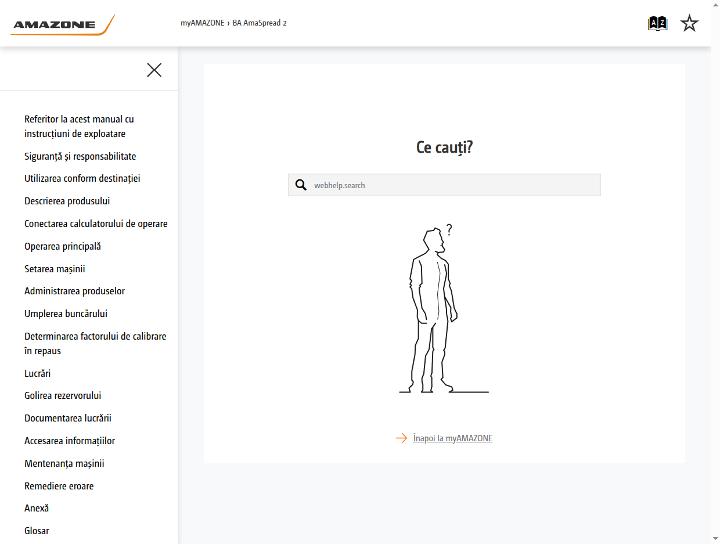The height and width of the screenshot is (544, 720).
Task: Open Documentarea lucrării
Action: [68, 418]
